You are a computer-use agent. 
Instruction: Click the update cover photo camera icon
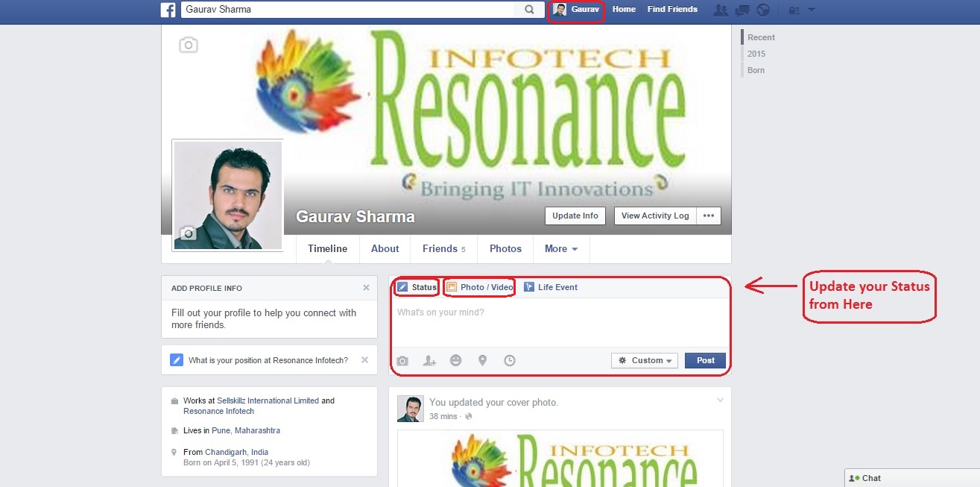(x=189, y=45)
